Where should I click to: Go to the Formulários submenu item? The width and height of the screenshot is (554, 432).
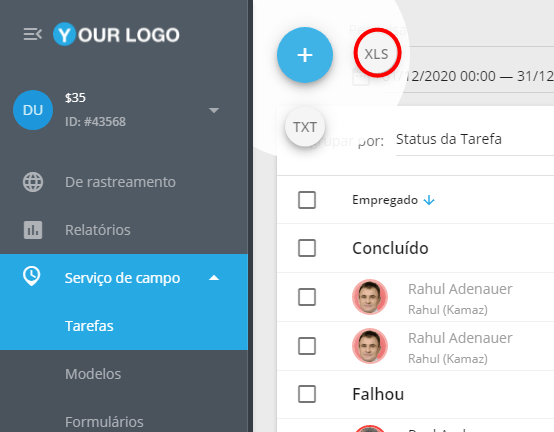[x=104, y=422]
